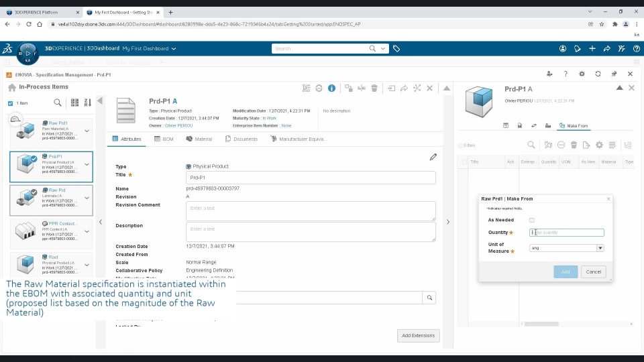Click the Description text area
Screen dimensions: 644x362
(x=311, y=232)
